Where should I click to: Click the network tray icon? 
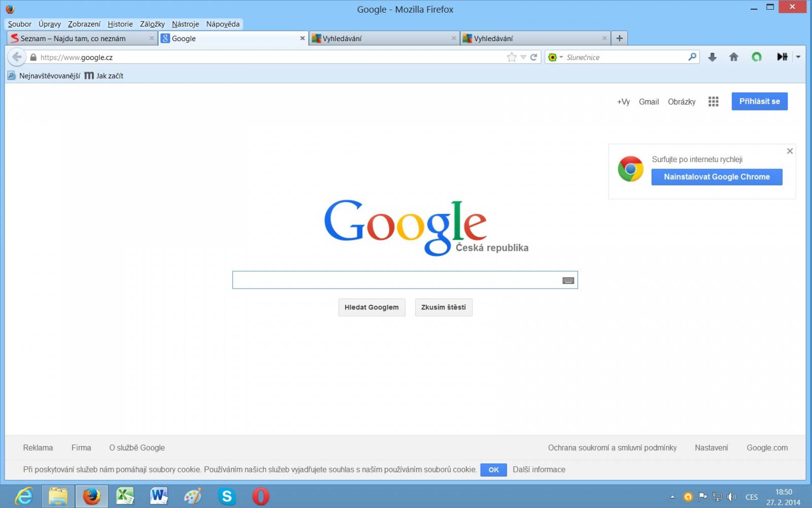coord(717,497)
